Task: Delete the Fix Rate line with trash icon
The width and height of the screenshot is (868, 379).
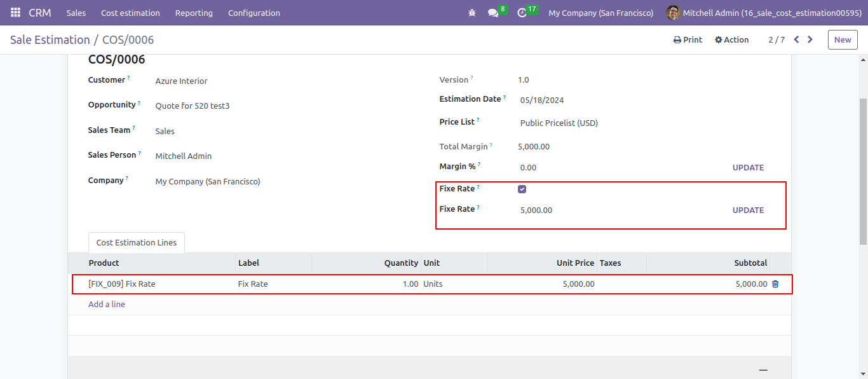Action: coord(775,284)
